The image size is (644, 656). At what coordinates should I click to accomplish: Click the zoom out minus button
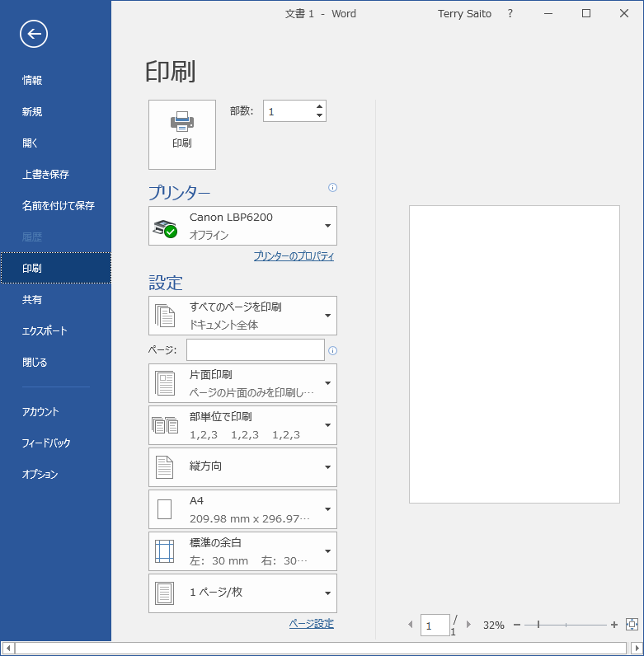(x=517, y=625)
